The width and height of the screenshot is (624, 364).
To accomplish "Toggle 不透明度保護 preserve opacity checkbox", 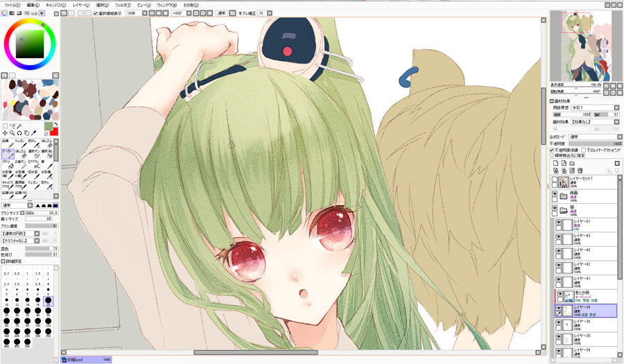I will point(552,150).
